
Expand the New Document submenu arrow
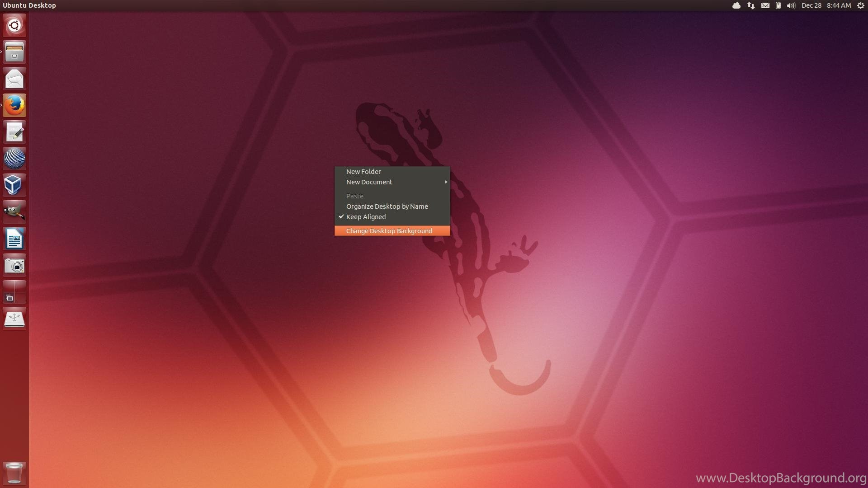tap(445, 182)
